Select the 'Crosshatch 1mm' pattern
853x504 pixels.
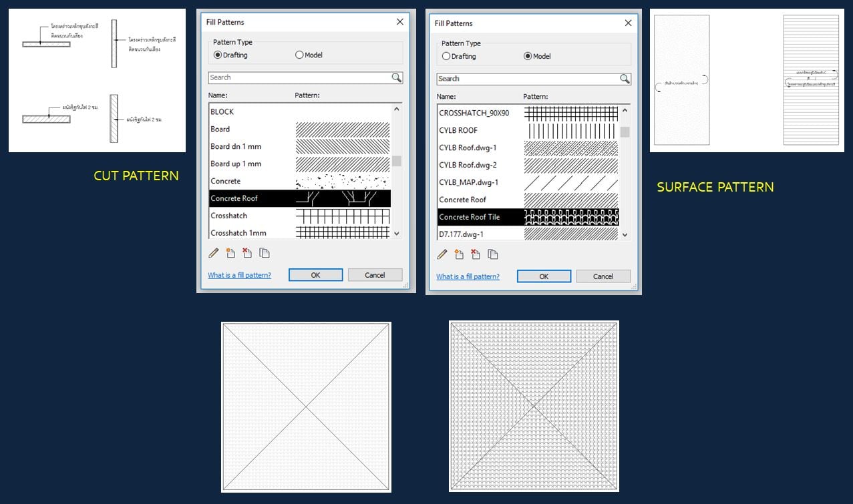(x=300, y=232)
